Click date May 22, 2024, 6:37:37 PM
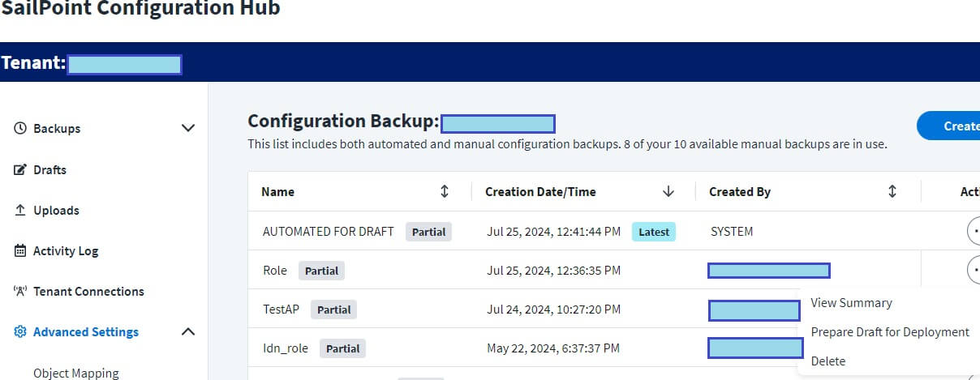 pos(553,348)
